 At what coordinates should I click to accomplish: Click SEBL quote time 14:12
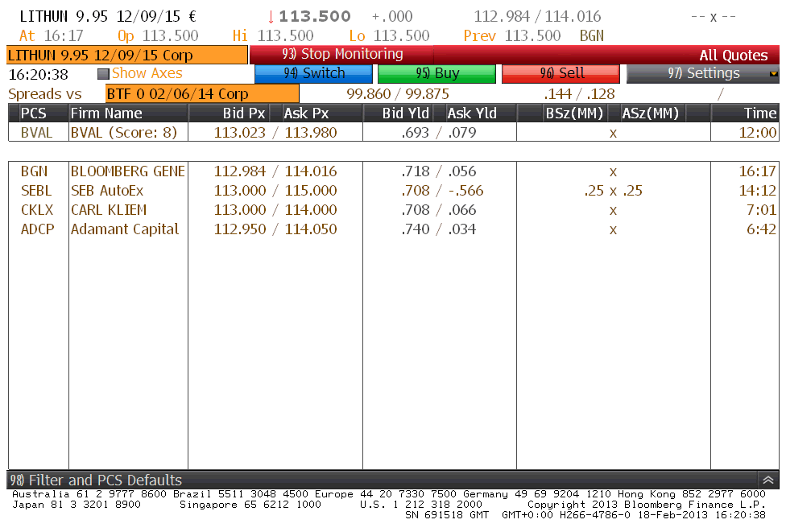click(758, 191)
